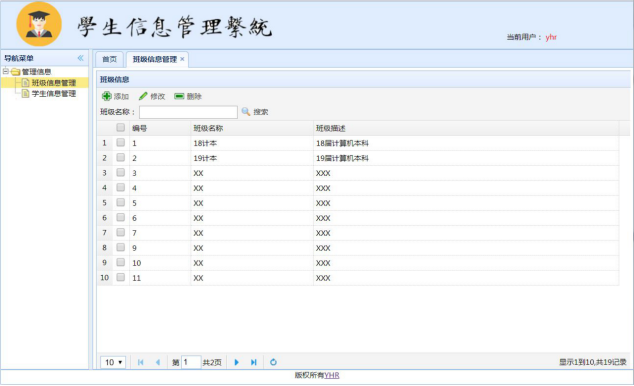
Task: Check the row with 编号 3
Action: click(x=120, y=172)
